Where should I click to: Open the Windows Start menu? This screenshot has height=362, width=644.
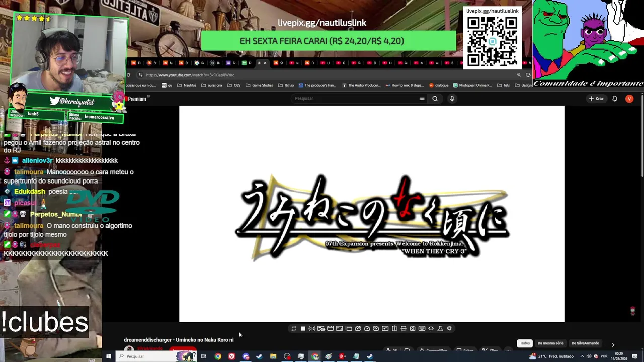[108, 356]
